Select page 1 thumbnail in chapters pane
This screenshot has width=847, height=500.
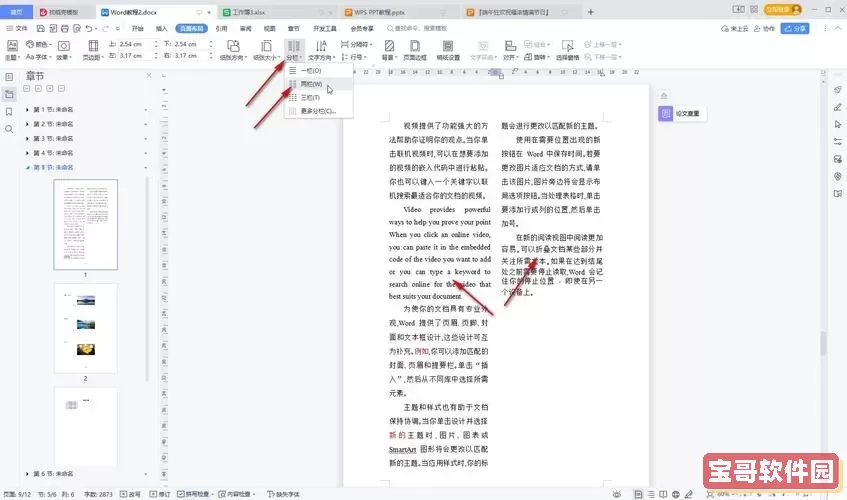[x=85, y=225]
